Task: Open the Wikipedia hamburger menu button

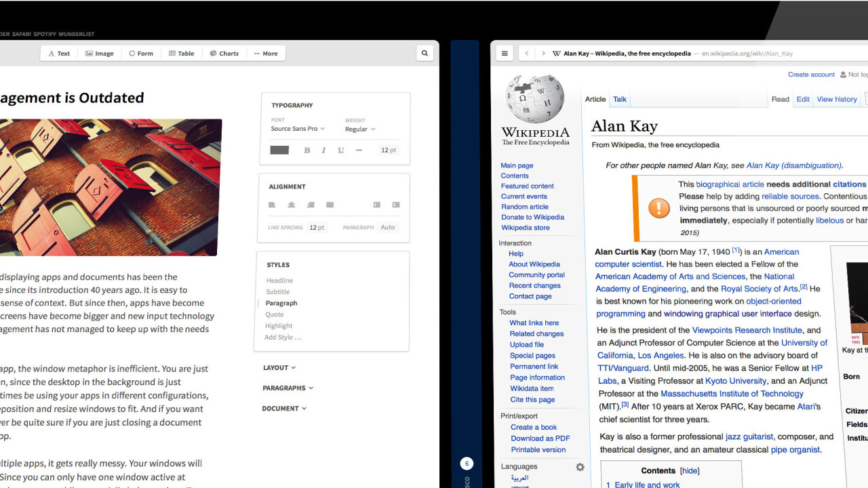Action: (x=505, y=54)
